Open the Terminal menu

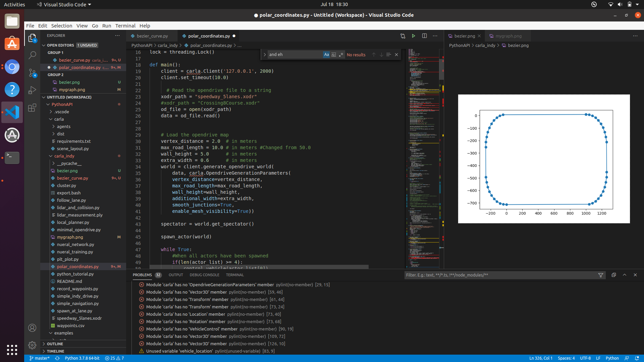125,25
